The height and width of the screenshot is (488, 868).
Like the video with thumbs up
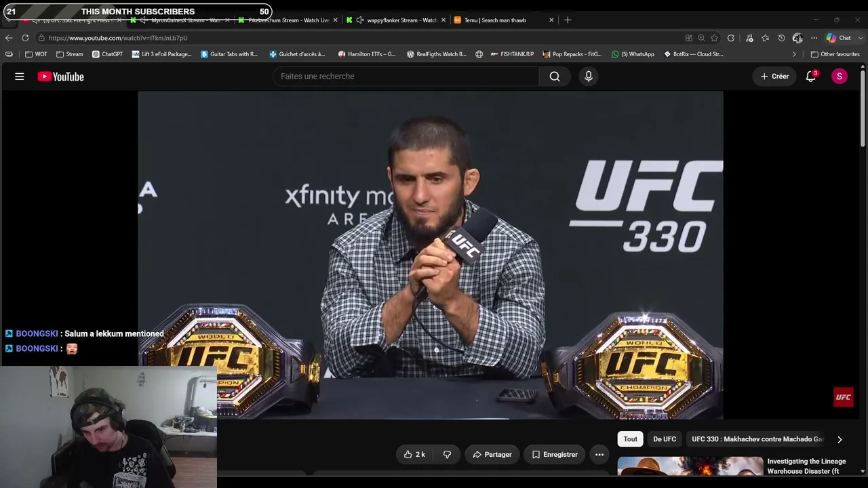414,455
